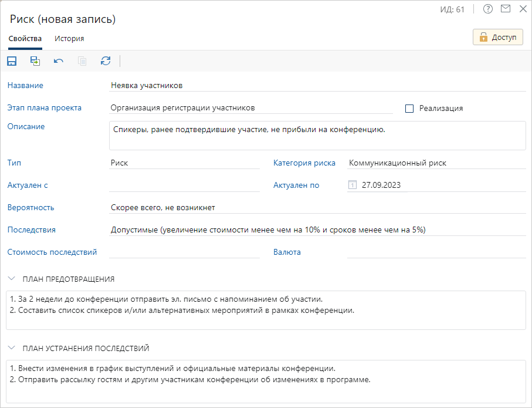Open help via the question mark icon
The width and height of the screenshot is (532, 408).
487,9
